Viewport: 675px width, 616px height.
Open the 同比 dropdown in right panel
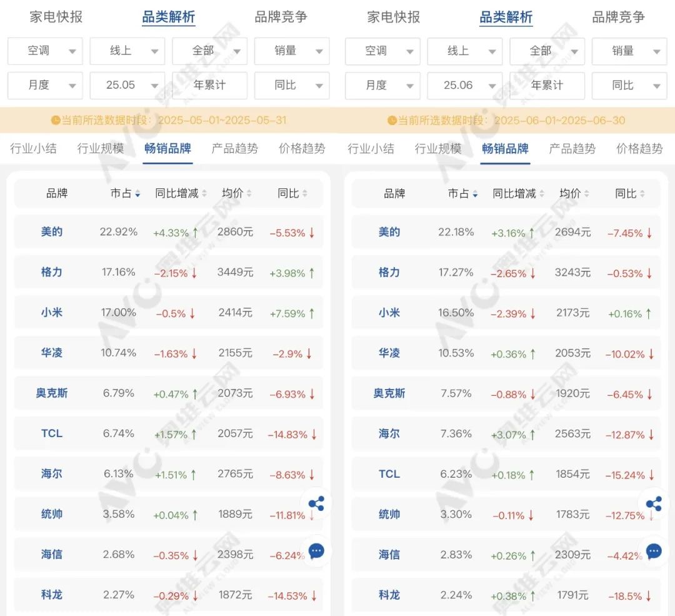(629, 86)
